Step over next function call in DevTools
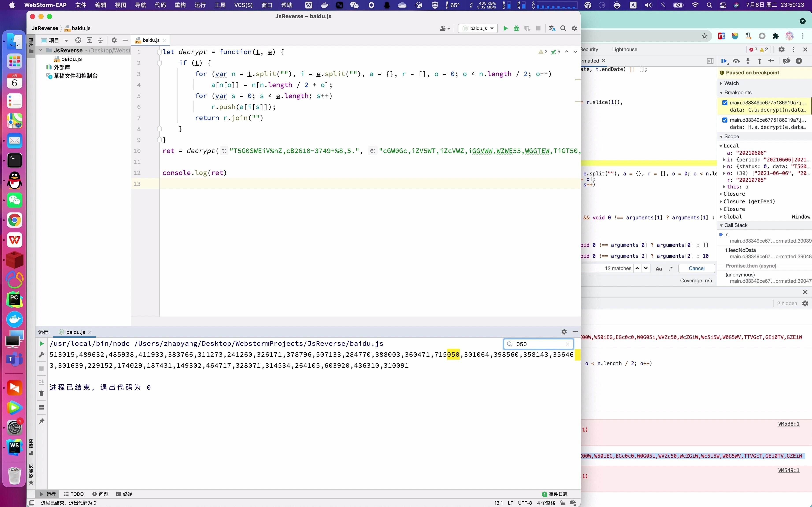 (736, 61)
